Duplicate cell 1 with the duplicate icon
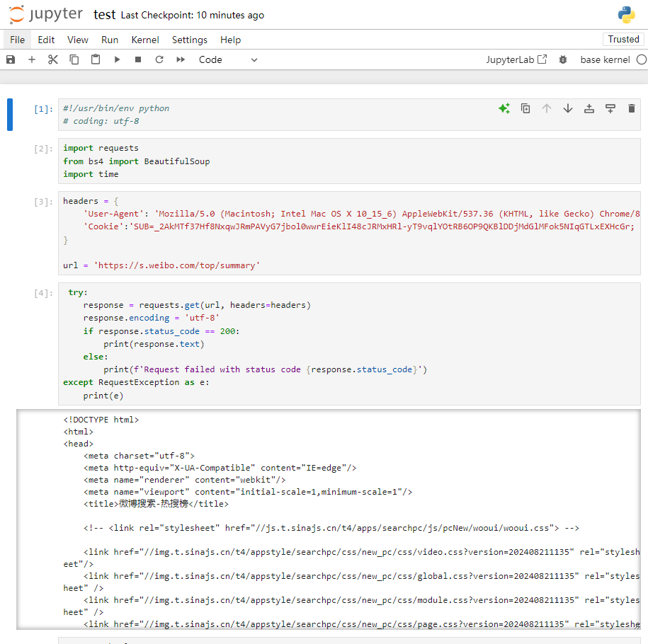 [x=525, y=108]
